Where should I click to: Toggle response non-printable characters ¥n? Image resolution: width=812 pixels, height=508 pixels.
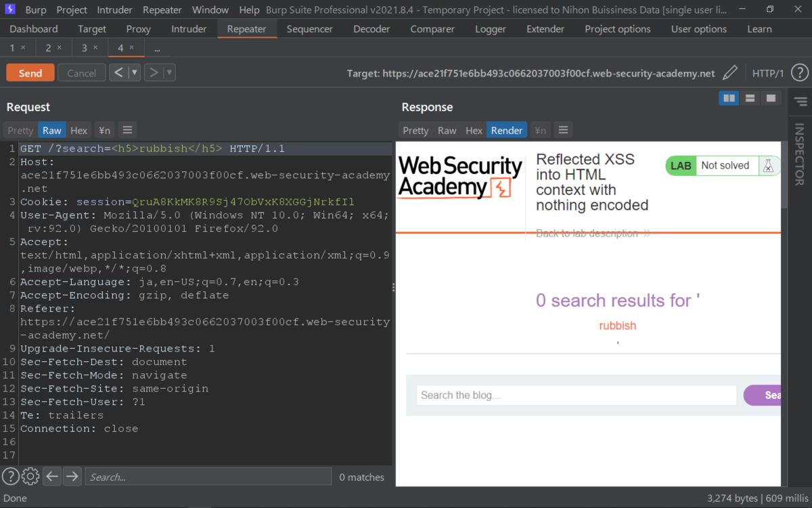coord(540,131)
